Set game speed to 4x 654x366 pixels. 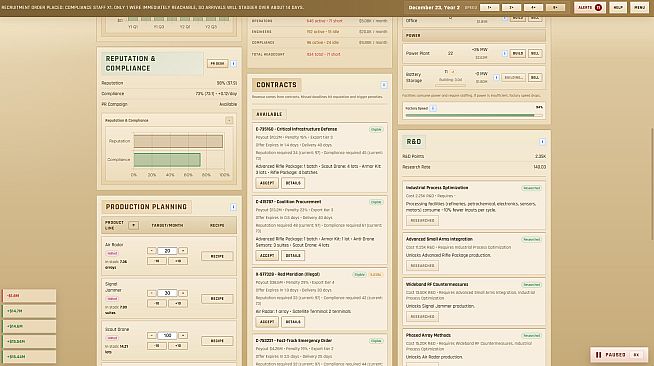(533, 8)
